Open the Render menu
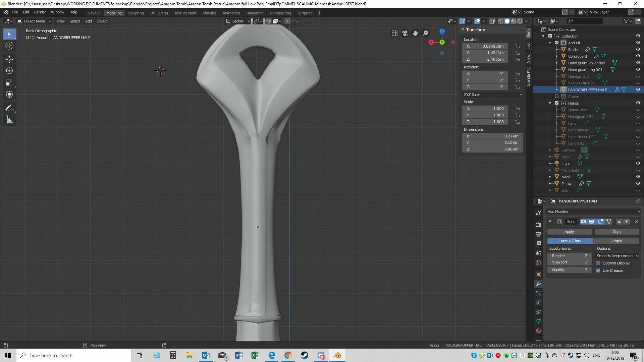Viewport: 644px width, 362px height. [40, 12]
